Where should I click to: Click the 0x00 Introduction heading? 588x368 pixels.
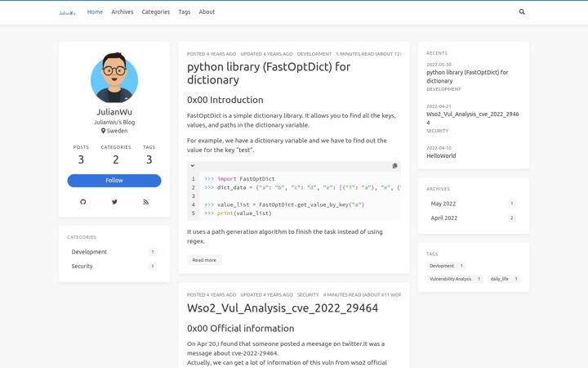click(225, 100)
